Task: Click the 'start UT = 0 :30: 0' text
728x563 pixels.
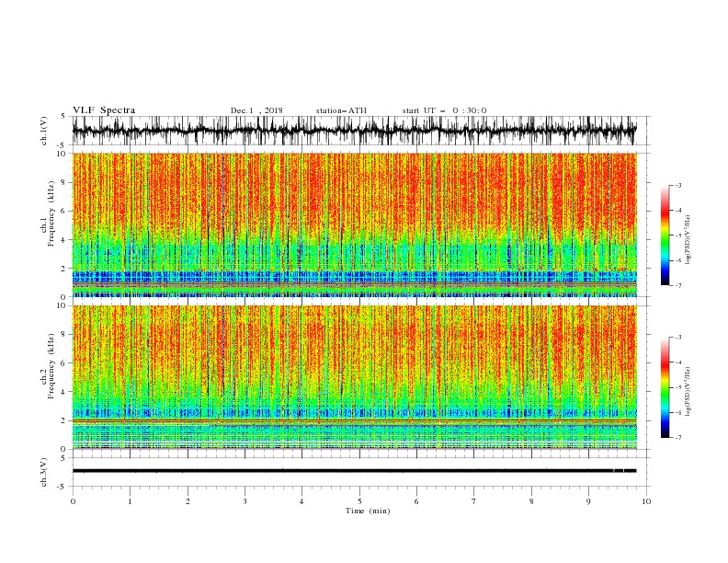Action: point(444,110)
